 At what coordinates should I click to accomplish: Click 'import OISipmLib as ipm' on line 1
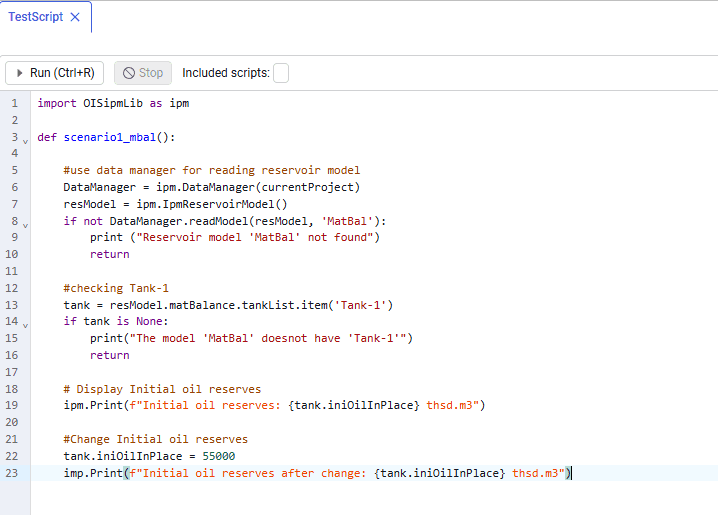coord(113,103)
